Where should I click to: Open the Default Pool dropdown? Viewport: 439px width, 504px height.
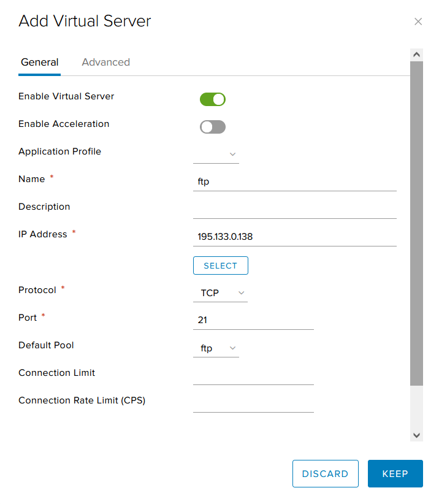216,348
